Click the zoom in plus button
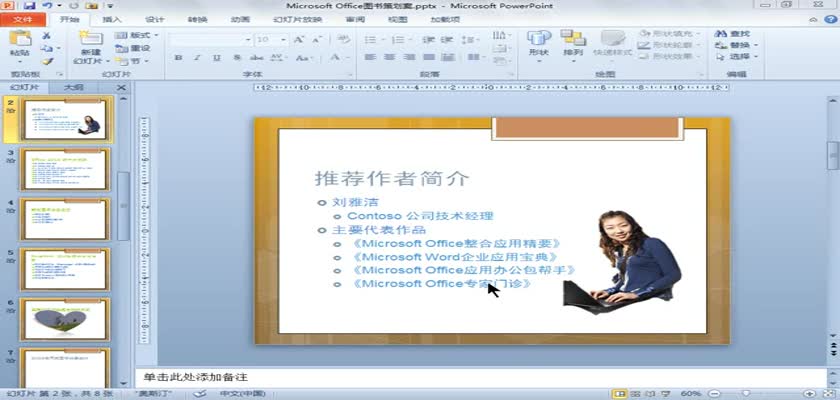This screenshot has height=400, width=840. click(x=809, y=394)
